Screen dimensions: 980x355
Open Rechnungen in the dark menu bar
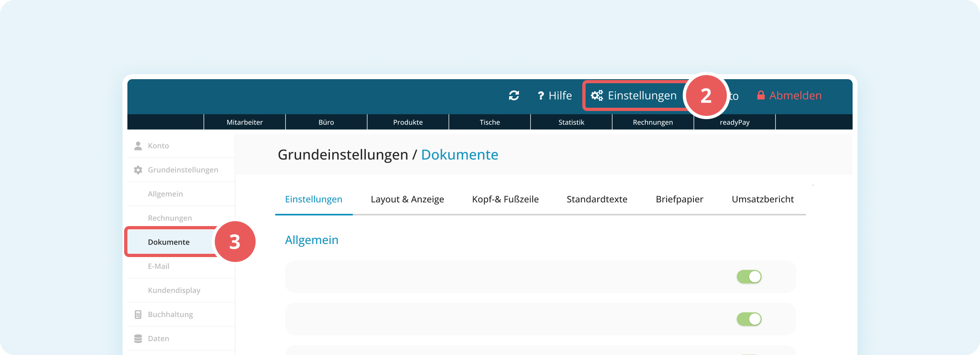click(x=653, y=122)
